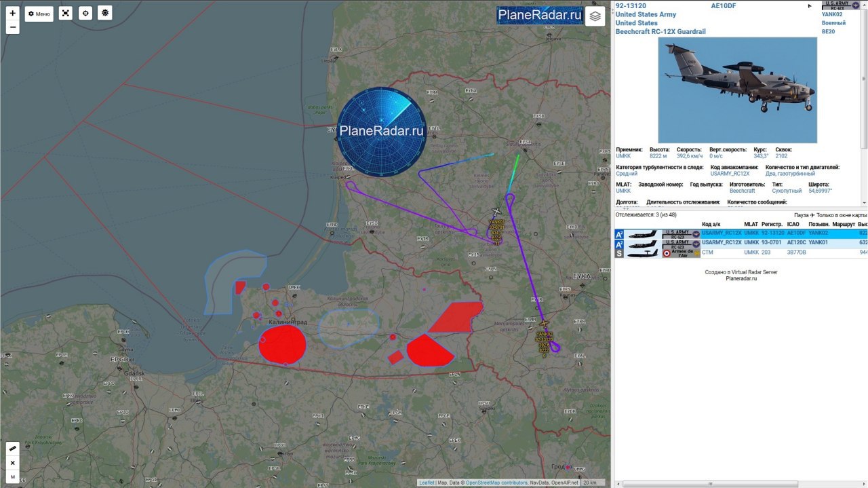Click Отслеживается: 3 (из 48) counter
Screen dimensions: 868x488
646,215
